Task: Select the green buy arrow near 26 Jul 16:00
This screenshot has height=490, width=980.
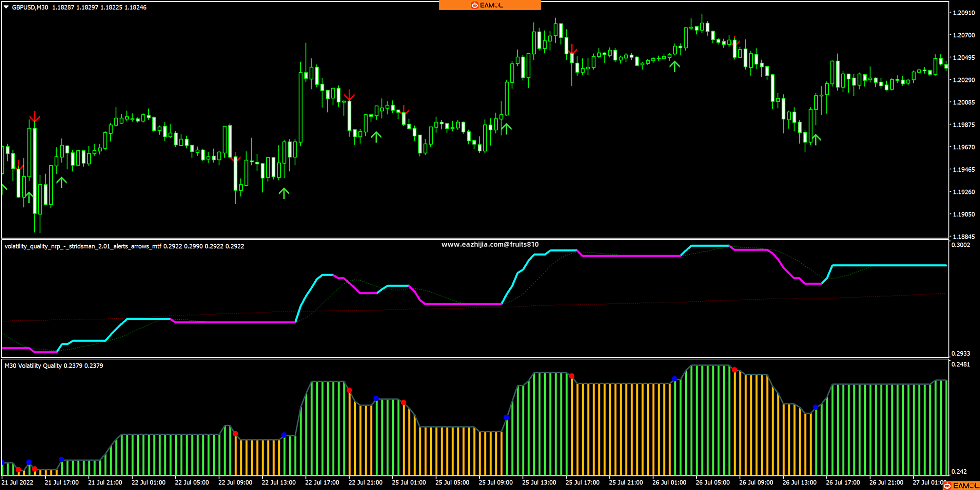Action: (x=816, y=139)
